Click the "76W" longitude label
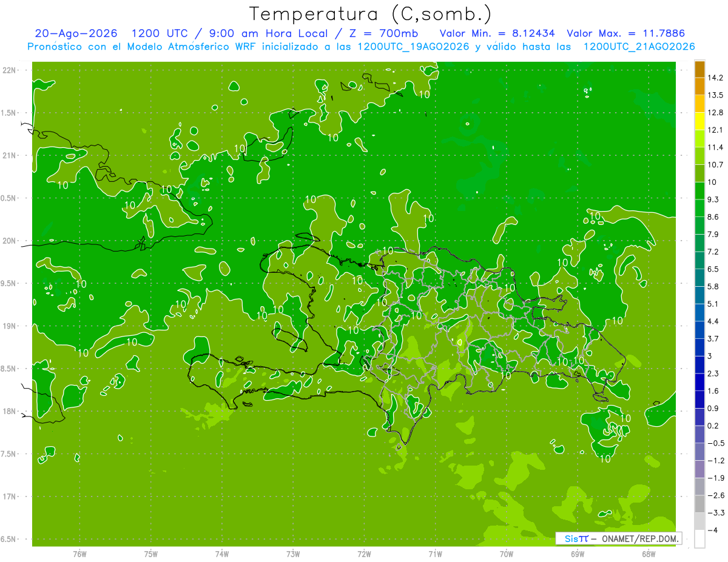The height and width of the screenshot is (562, 728). pos(79,554)
